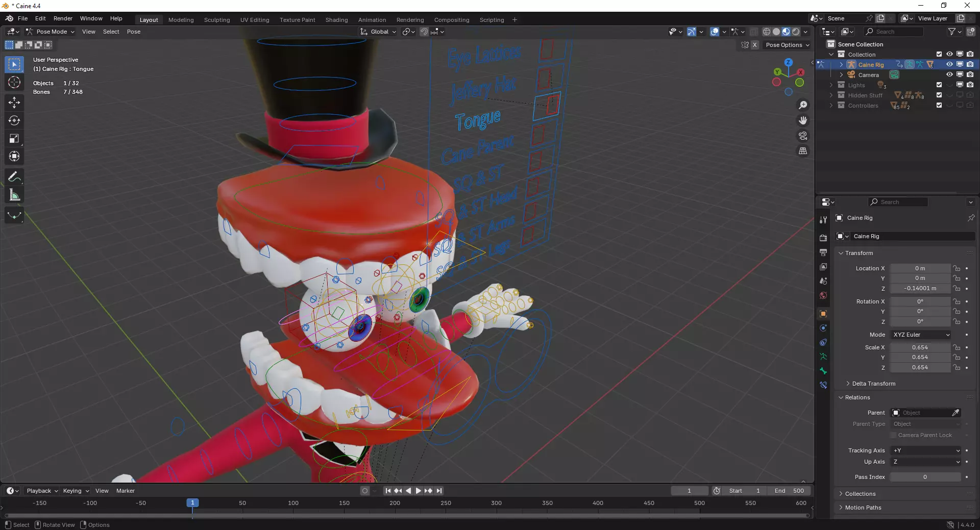Switch to the Animation workspace tab
Image resolution: width=980 pixels, height=530 pixels.
tap(372, 20)
